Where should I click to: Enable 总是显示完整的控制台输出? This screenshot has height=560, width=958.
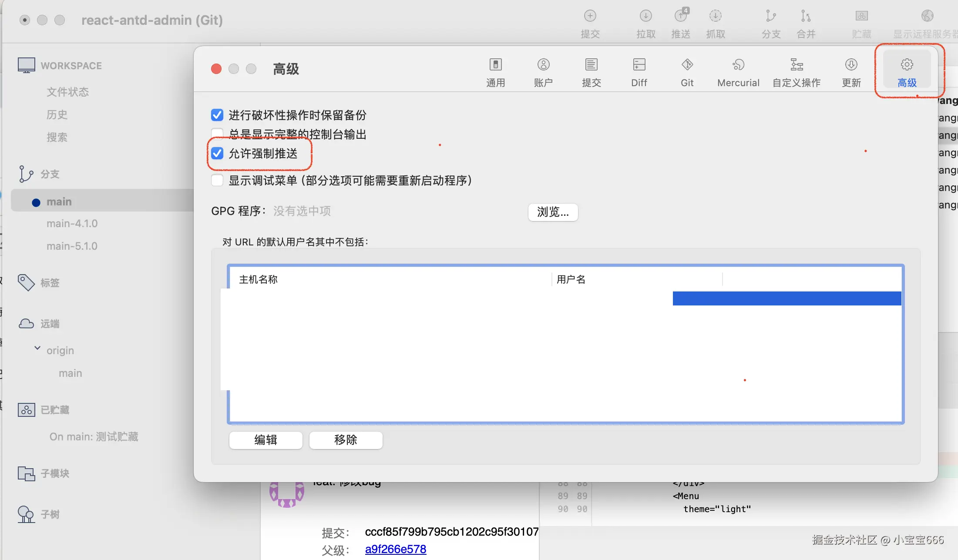click(x=217, y=134)
